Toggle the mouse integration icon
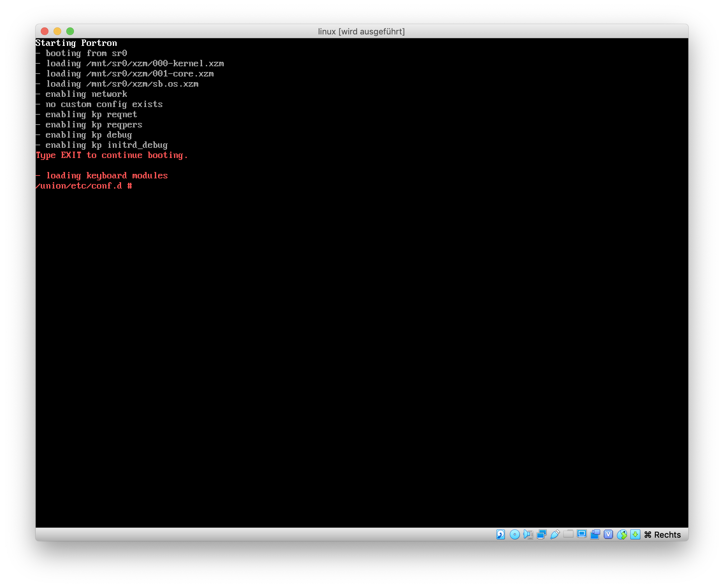 (x=622, y=534)
